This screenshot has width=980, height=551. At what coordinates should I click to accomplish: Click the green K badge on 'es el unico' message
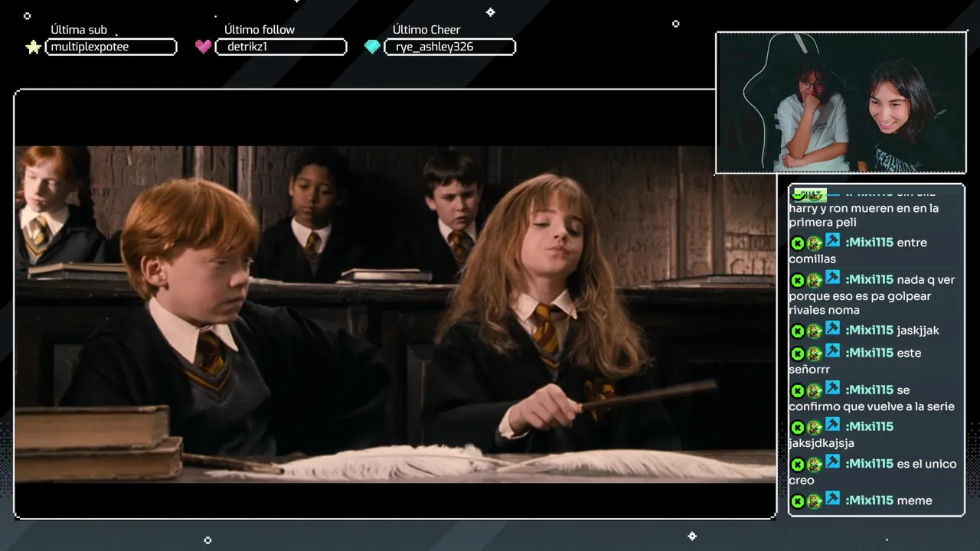point(797,465)
